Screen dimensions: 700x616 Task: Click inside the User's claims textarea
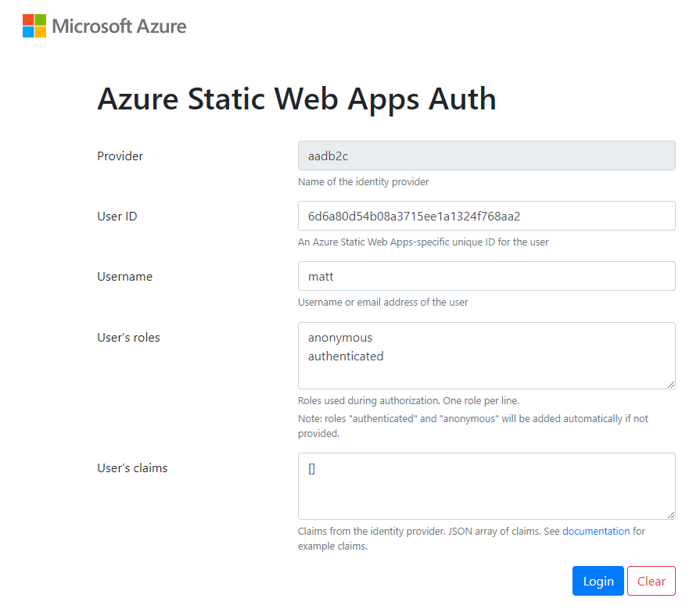pos(486,486)
